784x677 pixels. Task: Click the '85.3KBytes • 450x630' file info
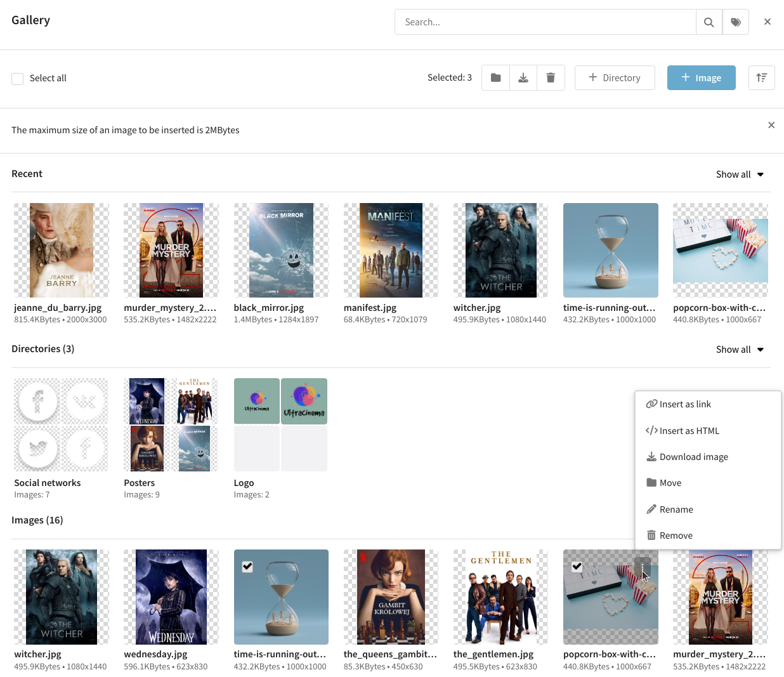(x=383, y=667)
